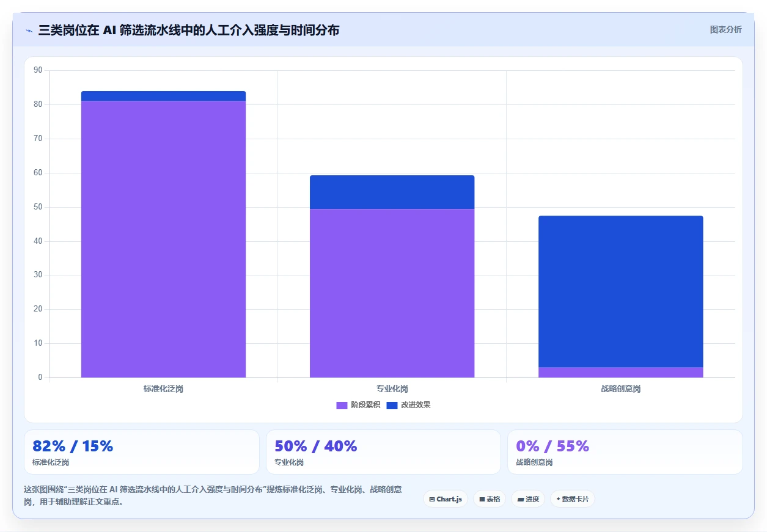
Task: Click the bar icon in 进度 chip
Action: coord(520,500)
